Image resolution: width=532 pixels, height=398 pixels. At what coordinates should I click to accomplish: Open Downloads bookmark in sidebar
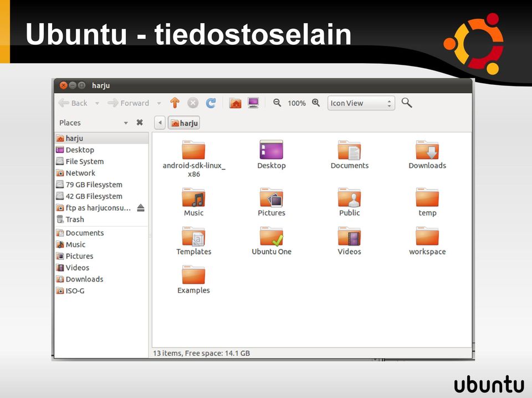(x=101, y=279)
